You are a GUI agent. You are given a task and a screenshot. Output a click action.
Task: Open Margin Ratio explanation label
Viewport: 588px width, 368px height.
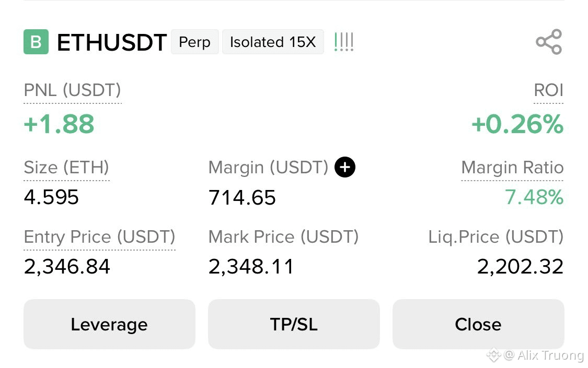[x=512, y=168]
